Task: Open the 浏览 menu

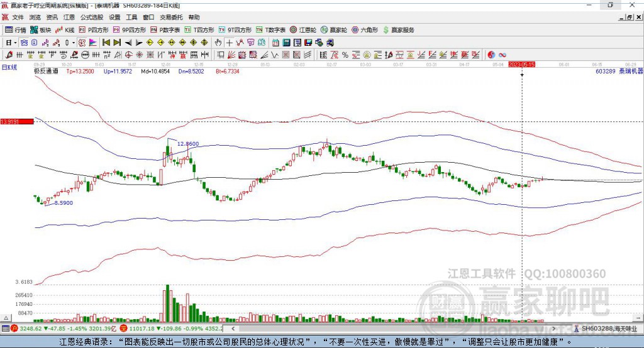Action: pos(35,17)
